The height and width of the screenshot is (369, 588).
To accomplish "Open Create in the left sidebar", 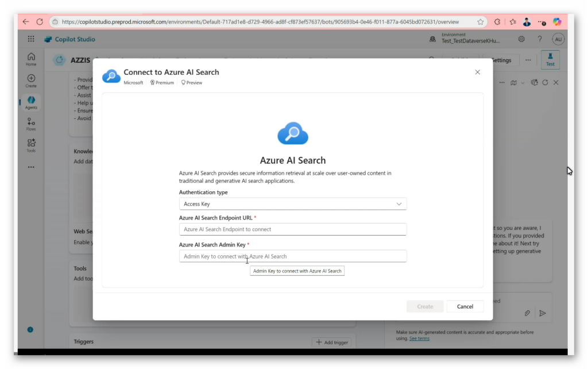I will [31, 80].
